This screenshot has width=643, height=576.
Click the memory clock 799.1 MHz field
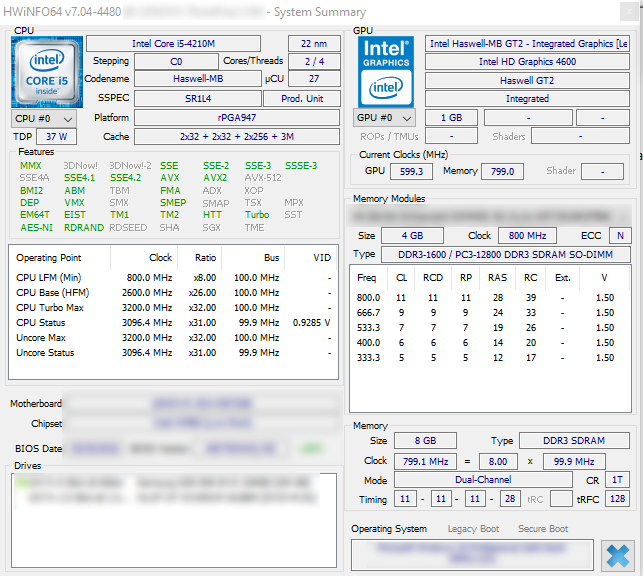[x=425, y=461]
